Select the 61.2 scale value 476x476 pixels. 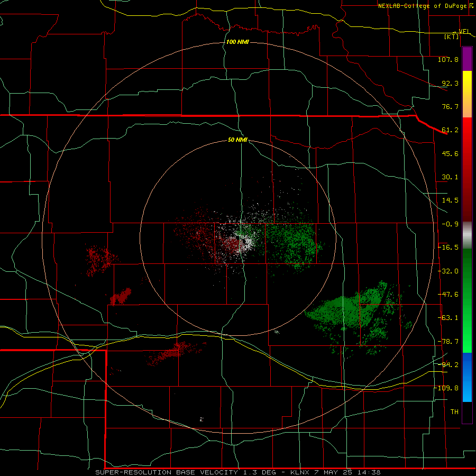[450, 130]
